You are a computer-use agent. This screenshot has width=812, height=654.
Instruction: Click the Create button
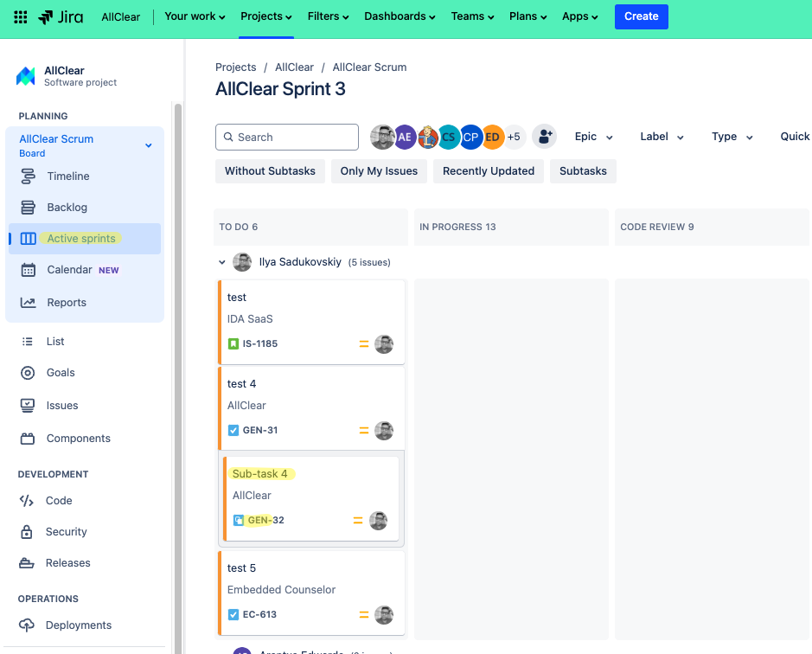click(x=641, y=16)
